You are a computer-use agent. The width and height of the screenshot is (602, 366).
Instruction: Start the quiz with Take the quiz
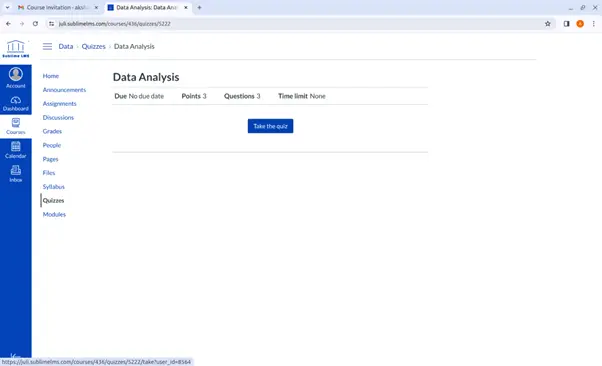(270, 126)
